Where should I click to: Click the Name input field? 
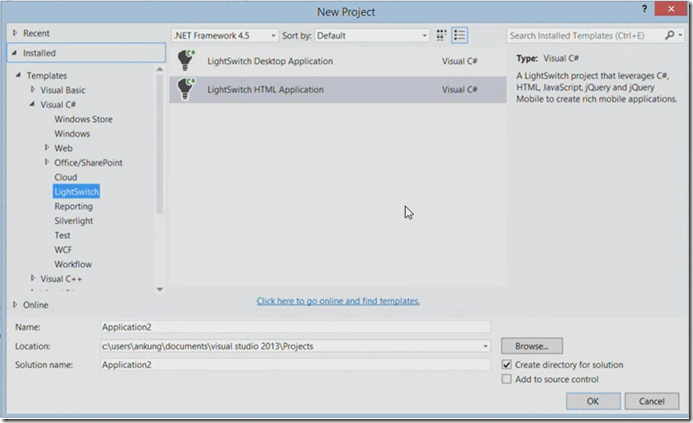coord(295,327)
